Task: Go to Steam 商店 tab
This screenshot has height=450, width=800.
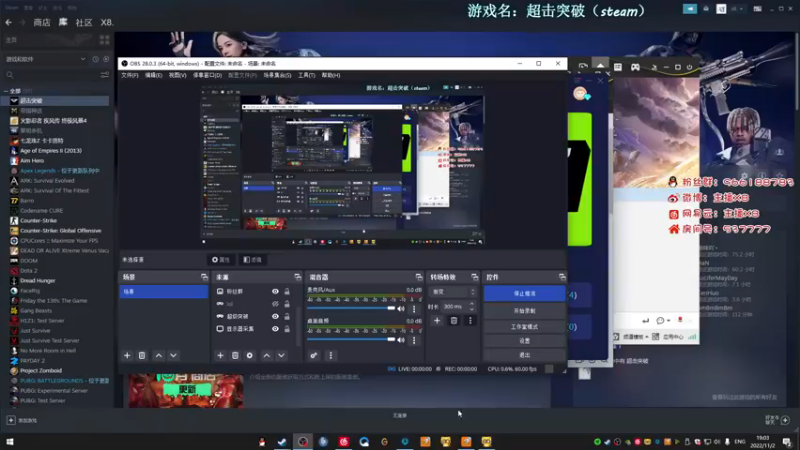Action: click(x=42, y=22)
